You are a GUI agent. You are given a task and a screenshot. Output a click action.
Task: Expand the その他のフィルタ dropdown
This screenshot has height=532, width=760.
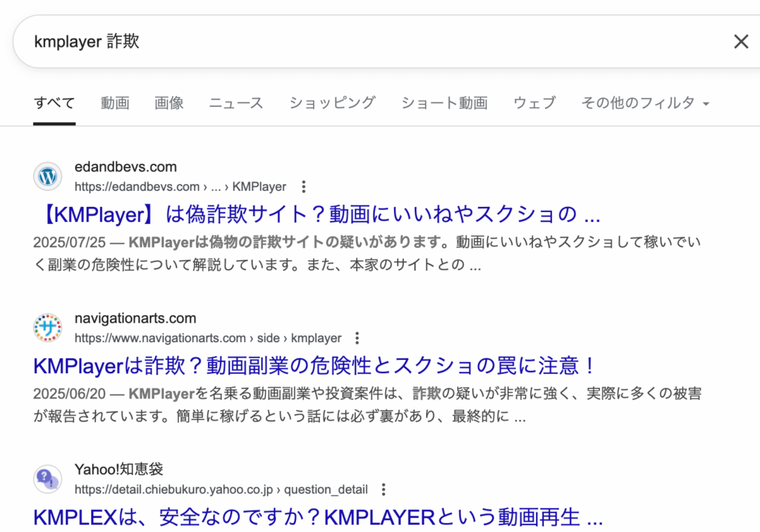click(x=645, y=103)
